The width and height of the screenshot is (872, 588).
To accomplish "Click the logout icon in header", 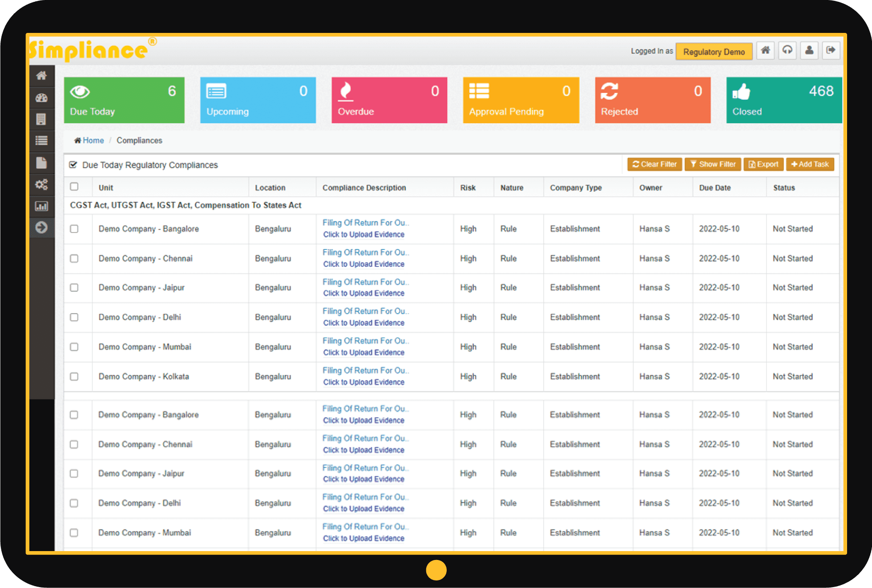I will coord(831,50).
